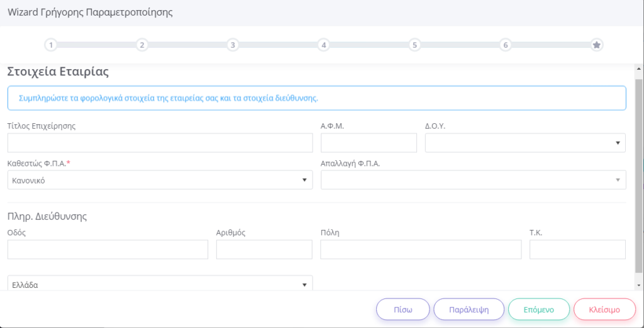Proceed with the Επόμενο button
The height and width of the screenshot is (328, 644).
pyautogui.click(x=538, y=309)
